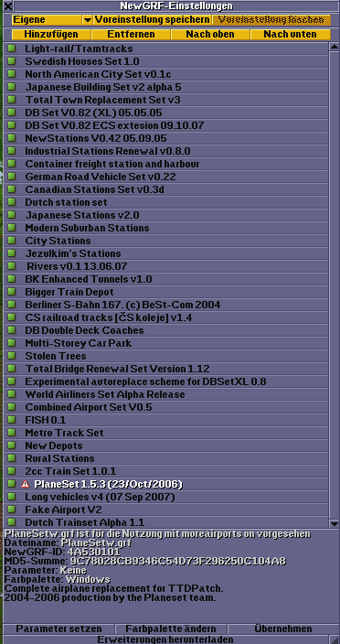Click green square beside Berliner S-Bahn 167

point(12,305)
